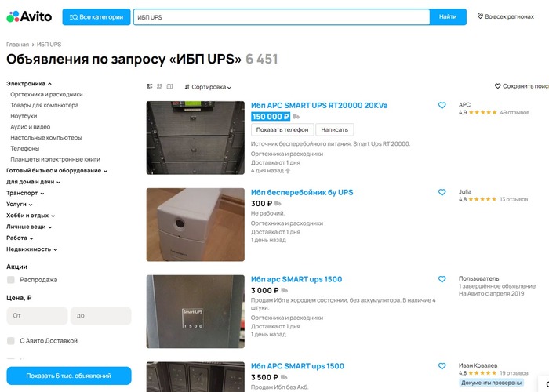Open map view icon
The width and height of the screenshot is (549, 392).
[170, 86]
